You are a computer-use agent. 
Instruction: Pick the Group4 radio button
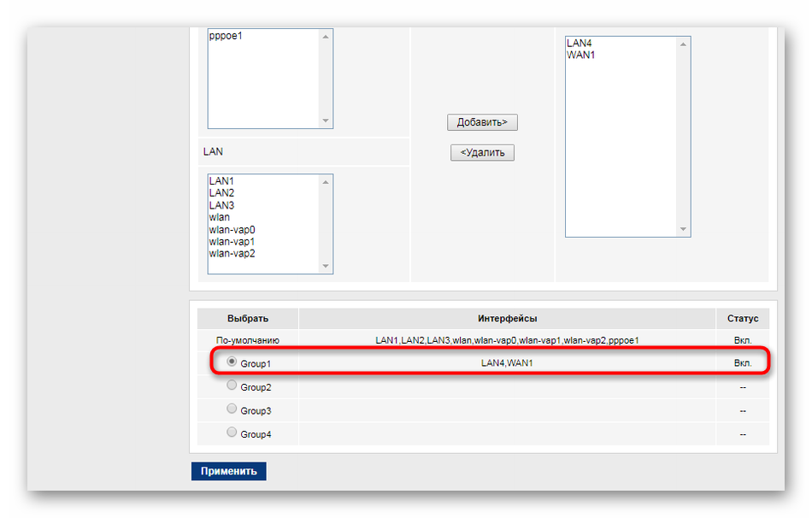click(x=232, y=432)
